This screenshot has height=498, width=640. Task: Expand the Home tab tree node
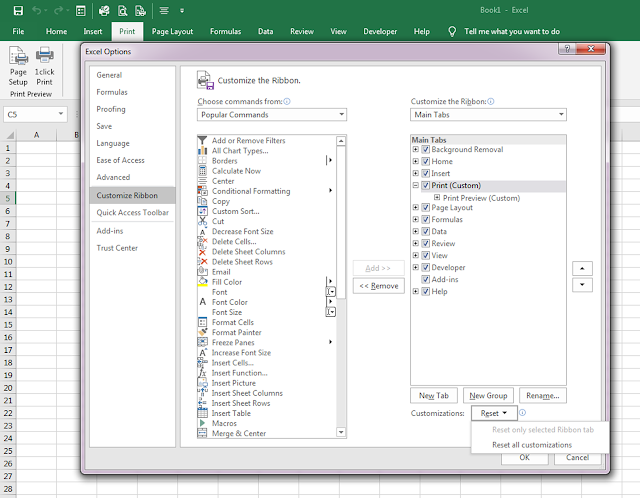(416, 161)
